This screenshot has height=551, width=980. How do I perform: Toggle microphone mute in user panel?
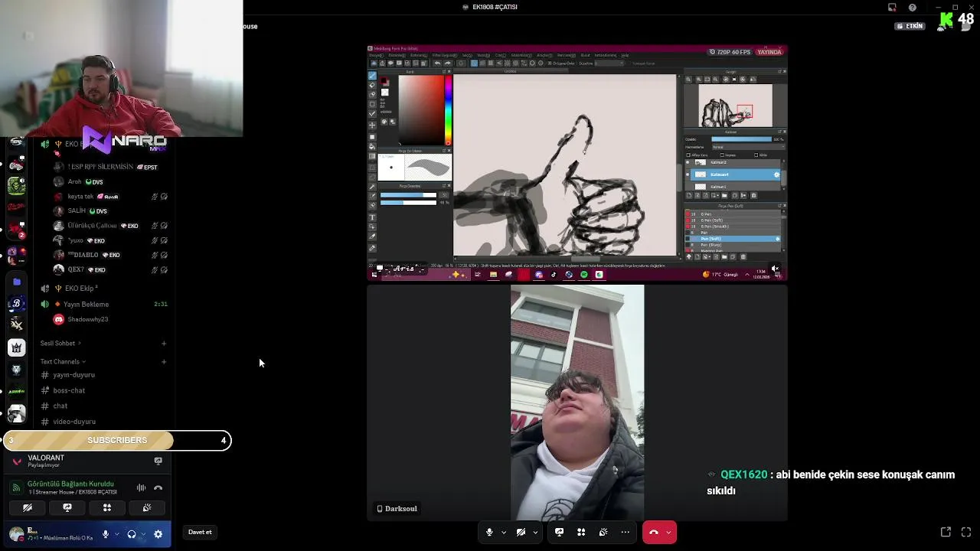[x=106, y=534]
